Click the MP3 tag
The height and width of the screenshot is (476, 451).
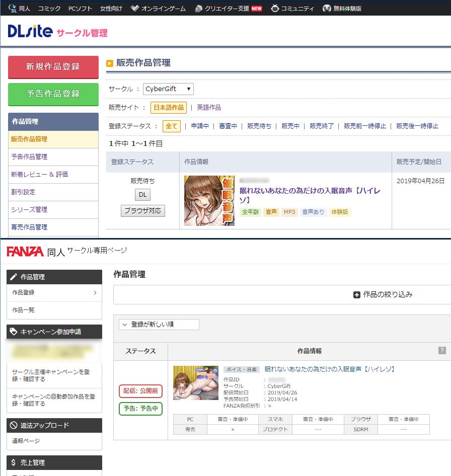pyautogui.click(x=289, y=212)
